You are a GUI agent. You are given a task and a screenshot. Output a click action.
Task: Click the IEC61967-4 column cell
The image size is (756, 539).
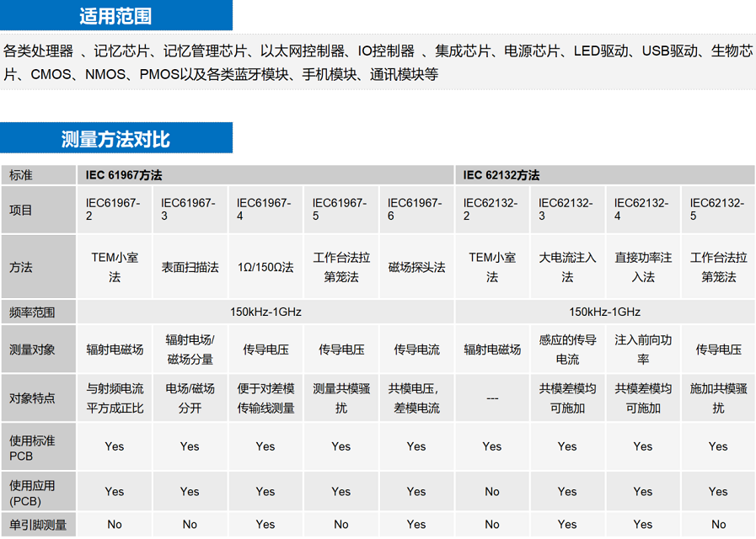pos(265,210)
